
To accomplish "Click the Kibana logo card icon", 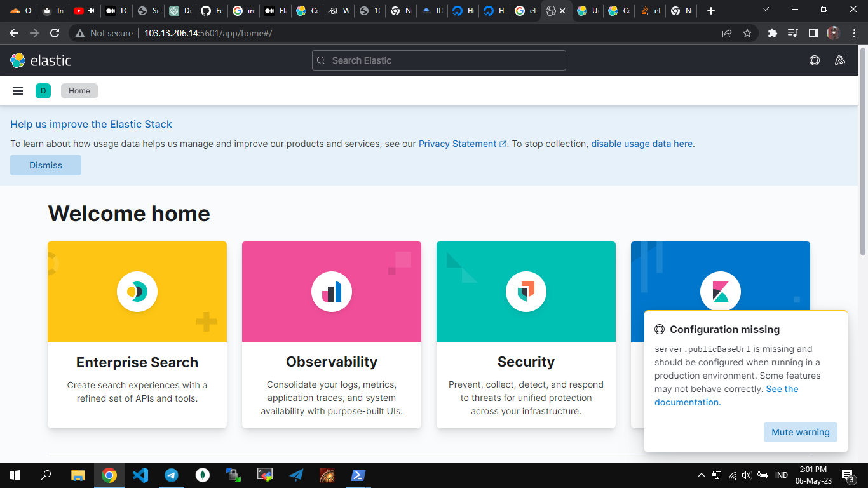I will coord(720,292).
